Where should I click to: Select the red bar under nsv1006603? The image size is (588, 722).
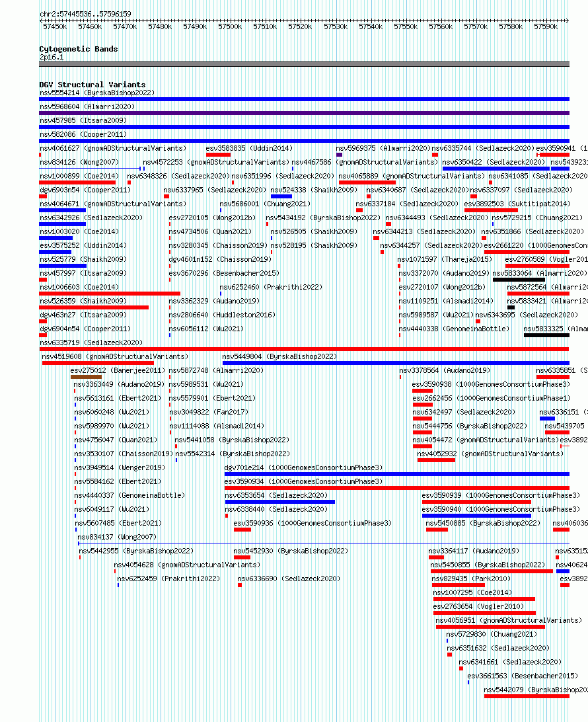110,294
